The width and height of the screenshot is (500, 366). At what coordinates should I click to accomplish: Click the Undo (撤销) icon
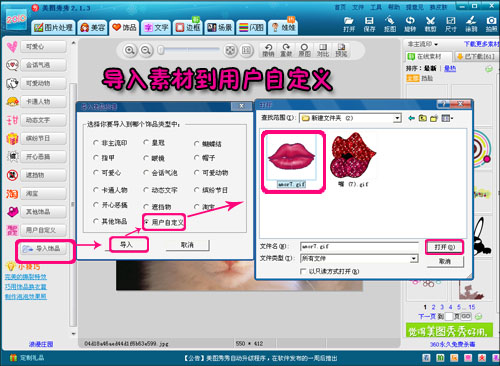(268, 50)
